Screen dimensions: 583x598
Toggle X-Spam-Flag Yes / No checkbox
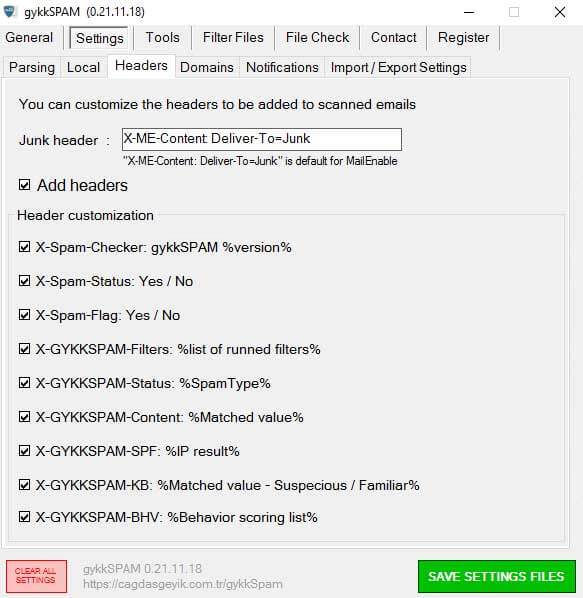[x=24, y=315]
